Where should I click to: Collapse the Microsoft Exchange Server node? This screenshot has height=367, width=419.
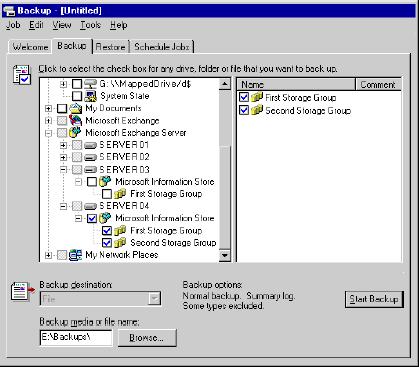tap(48, 133)
